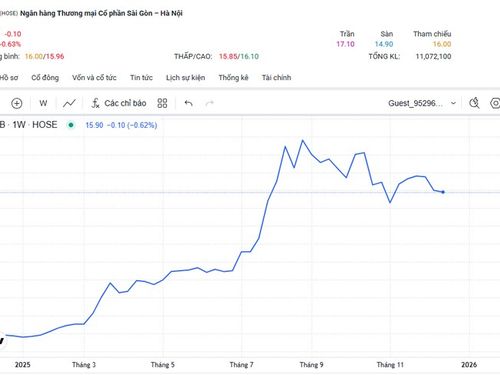Click the Tháng 11 time axis label
500x375 pixels.
[390, 365]
